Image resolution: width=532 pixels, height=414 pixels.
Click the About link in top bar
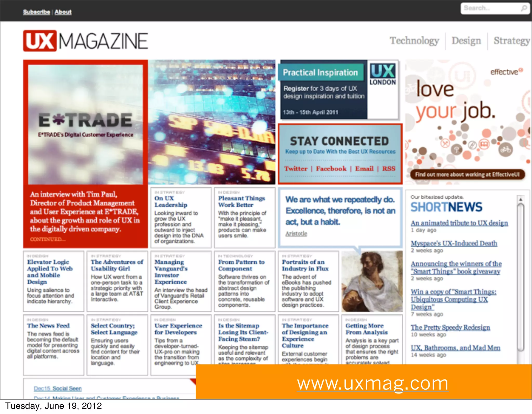(63, 12)
